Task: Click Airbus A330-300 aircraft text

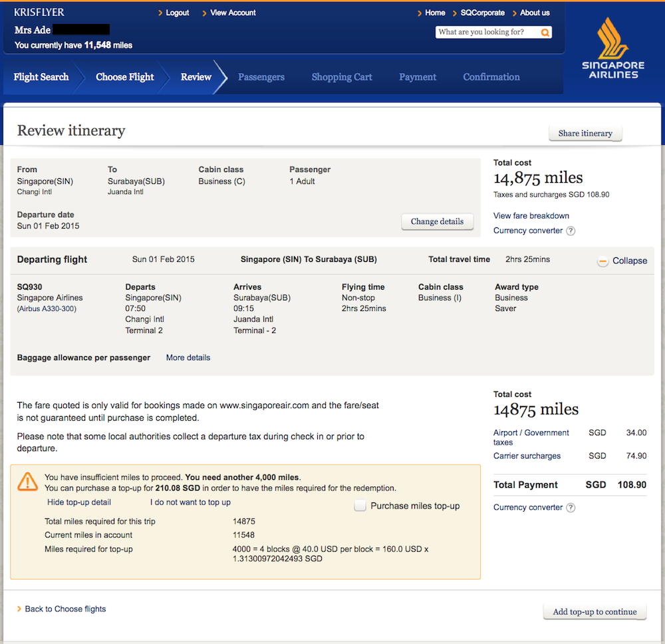Action: tap(47, 308)
